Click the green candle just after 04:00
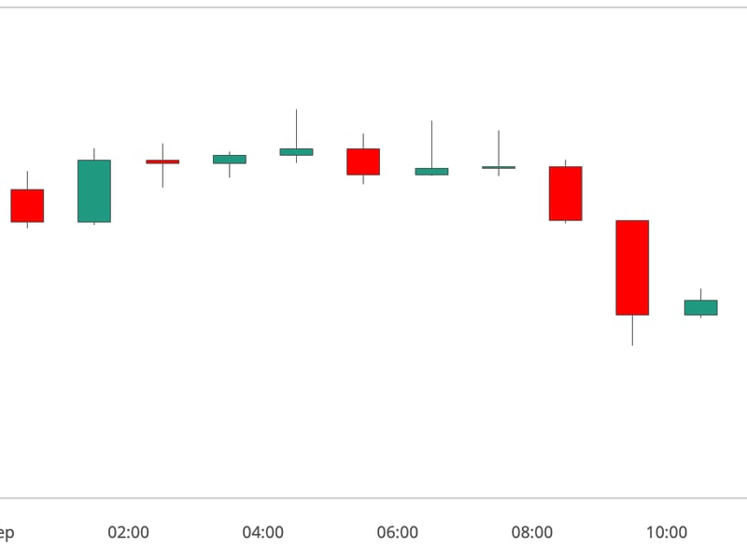Viewport: 747px width, 560px height. (x=296, y=151)
